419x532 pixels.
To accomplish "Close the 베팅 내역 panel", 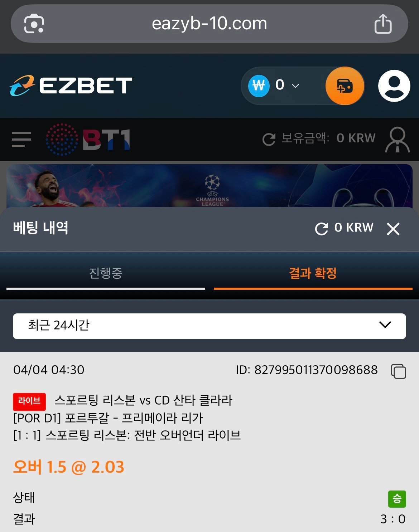I will [x=393, y=229].
